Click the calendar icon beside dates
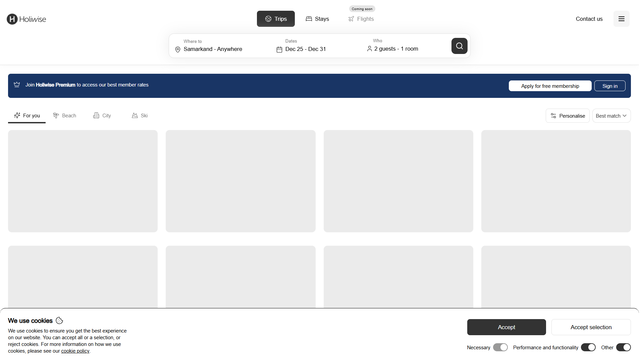This screenshot has width=644, height=362. pyautogui.click(x=279, y=50)
